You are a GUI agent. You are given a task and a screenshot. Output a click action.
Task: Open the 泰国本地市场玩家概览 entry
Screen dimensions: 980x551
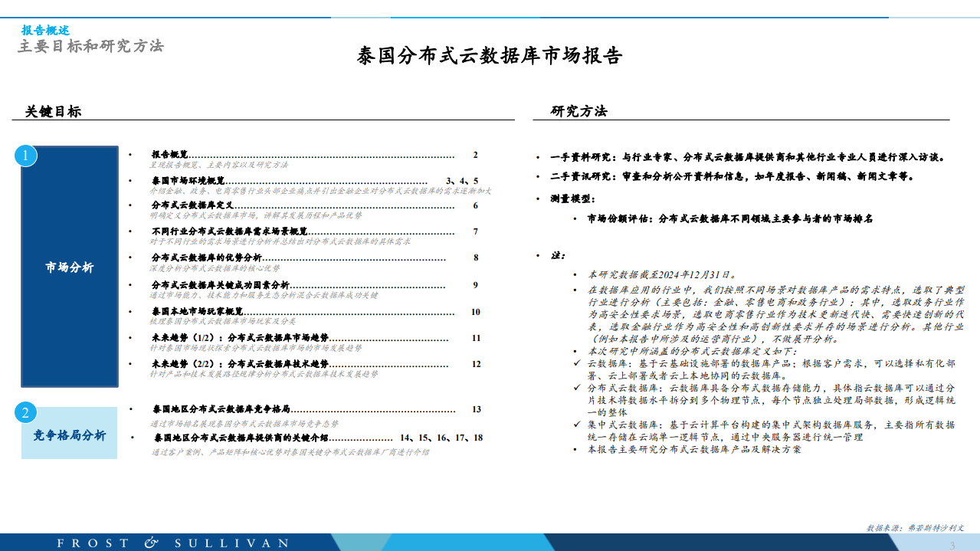click(x=197, y=312)
